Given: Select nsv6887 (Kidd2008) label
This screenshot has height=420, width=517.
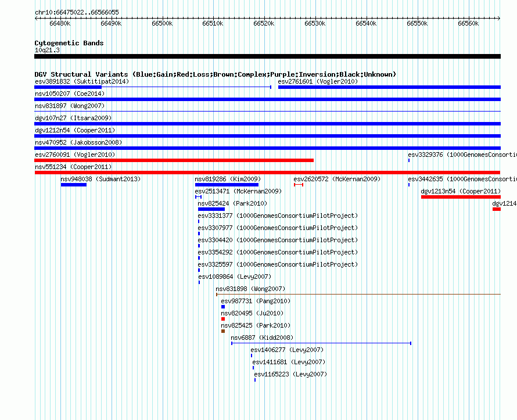Looking at the screenshot, I should tap(262, 338).
